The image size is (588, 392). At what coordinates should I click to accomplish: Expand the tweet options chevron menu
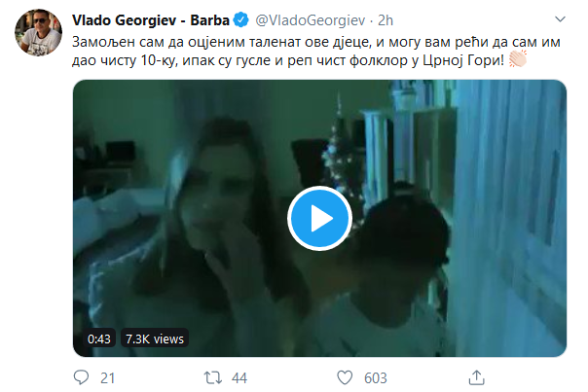pyautogui.click(x=558, y=19)
